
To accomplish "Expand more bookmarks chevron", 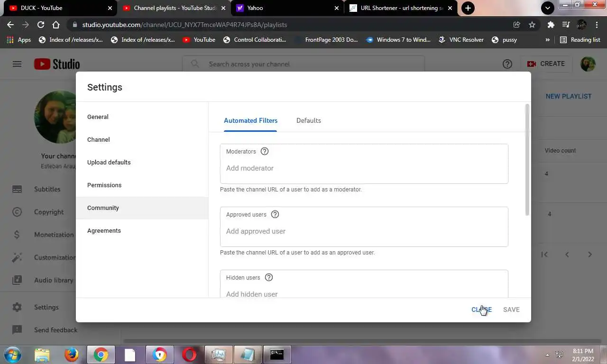I will pos(548,40).
